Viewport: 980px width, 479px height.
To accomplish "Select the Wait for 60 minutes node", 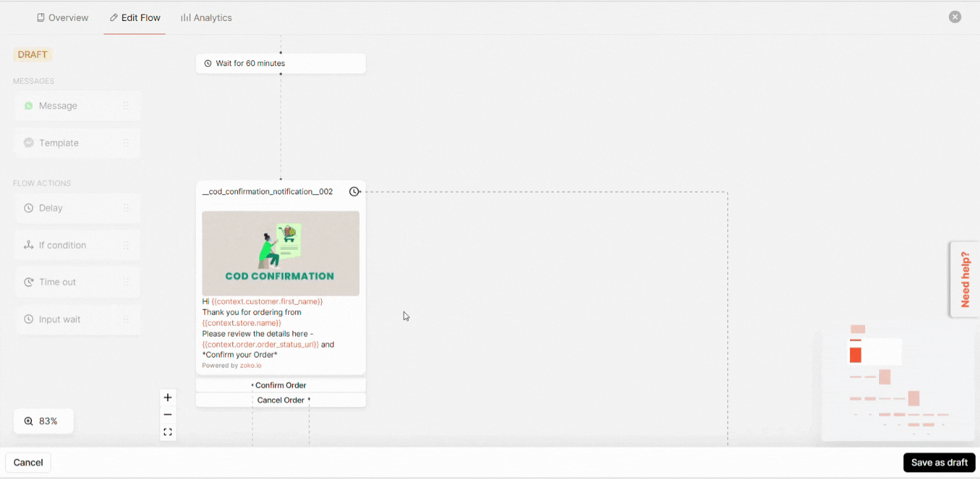I will [x=281, y=64].
